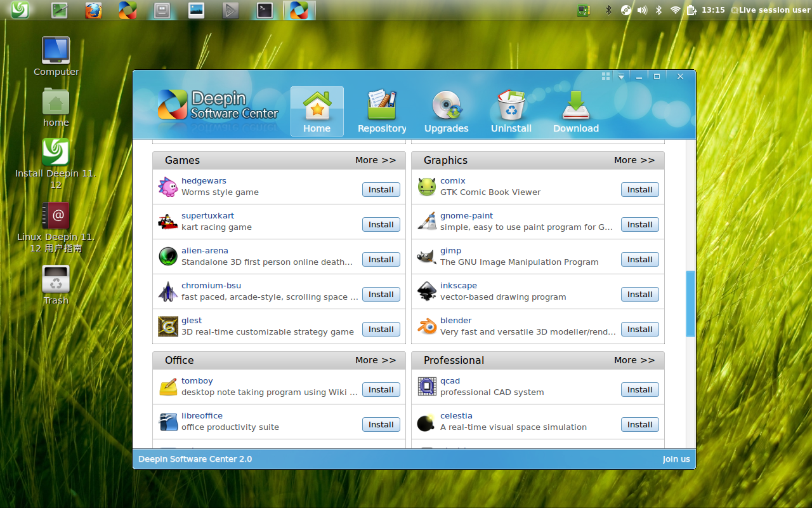This screenshot has height=508, width=812.
Task: Install gimp image manipulation program
Action: [x=639, y=259]
